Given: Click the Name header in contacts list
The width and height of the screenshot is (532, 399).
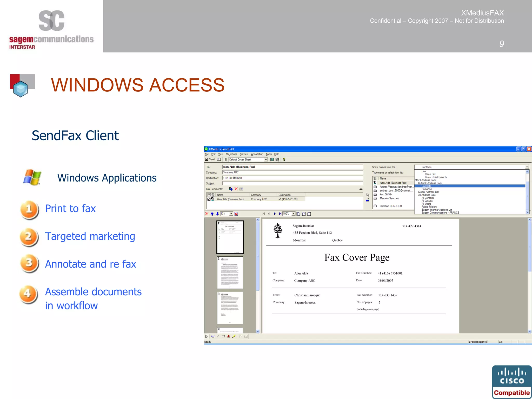Looking at the screenshot, I should point(396,178).
